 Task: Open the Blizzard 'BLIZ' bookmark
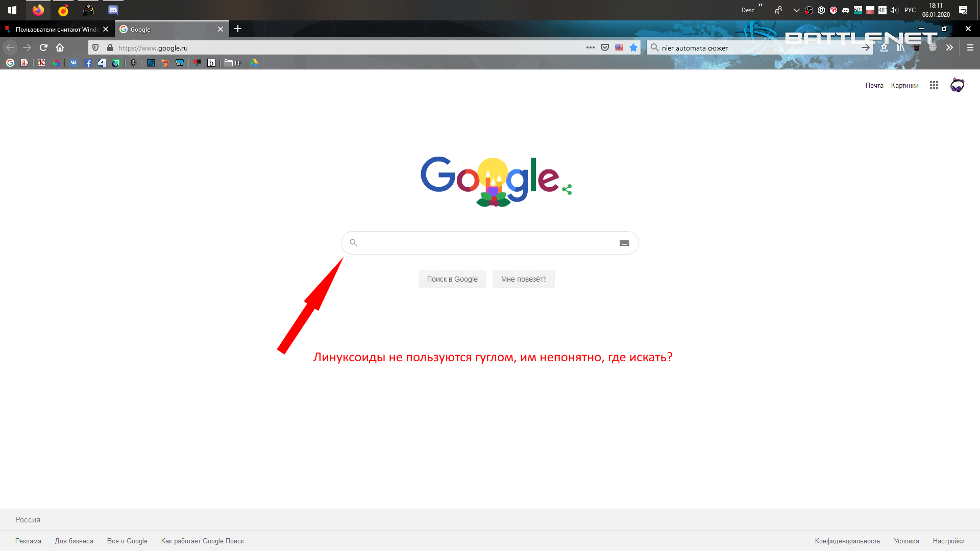click(x=151, y=63)
